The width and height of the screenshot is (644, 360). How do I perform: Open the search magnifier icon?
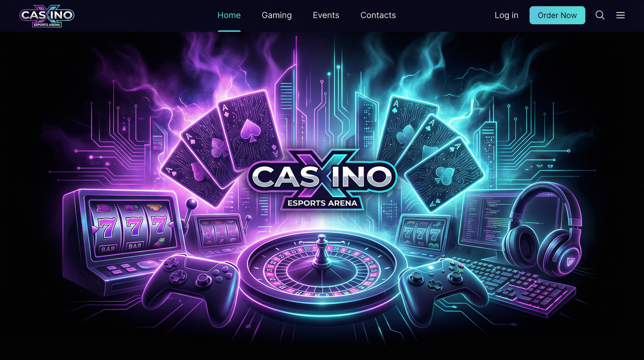(600, 15)
